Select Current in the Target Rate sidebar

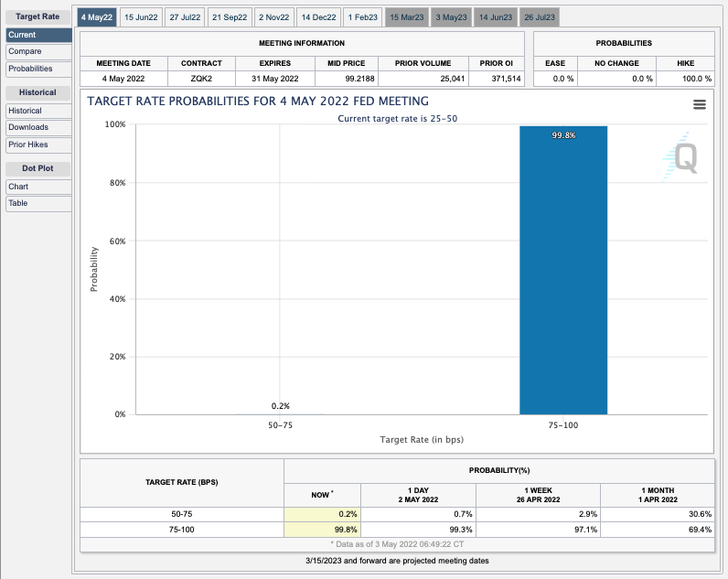[x=39, y=35]
